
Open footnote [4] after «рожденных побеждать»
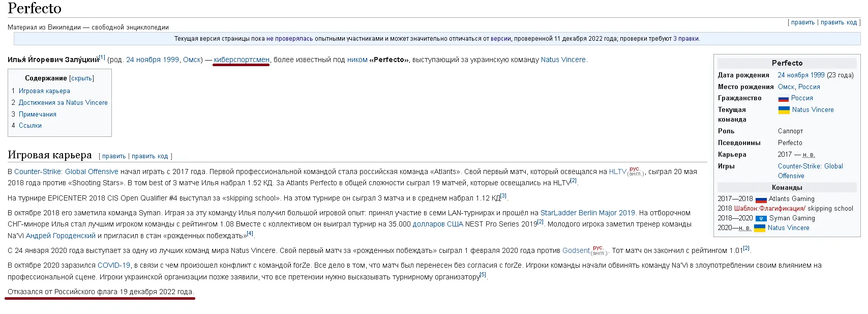[x=250, y=234]
